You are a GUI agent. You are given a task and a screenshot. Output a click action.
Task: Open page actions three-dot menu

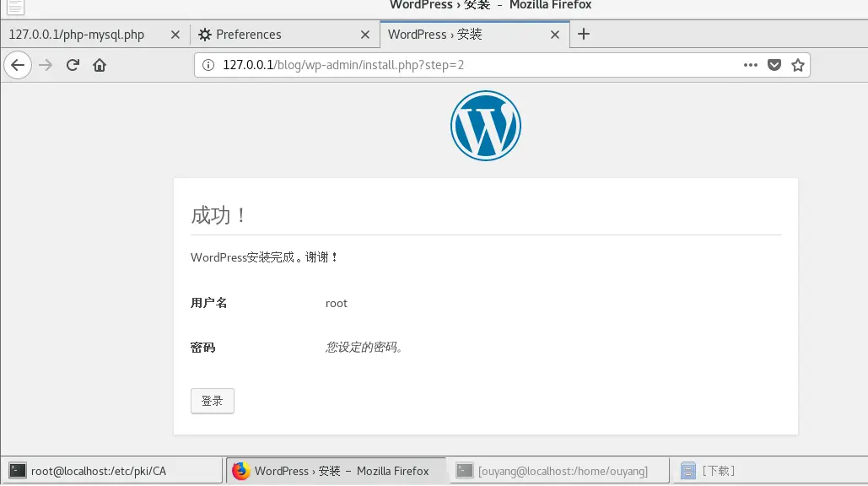tap(751, 65)
